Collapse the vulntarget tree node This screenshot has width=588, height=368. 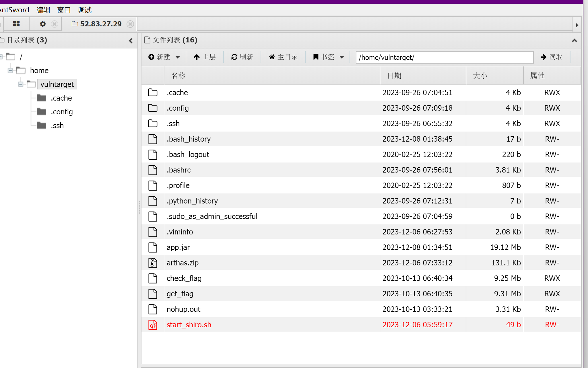(x=21, y=84)
